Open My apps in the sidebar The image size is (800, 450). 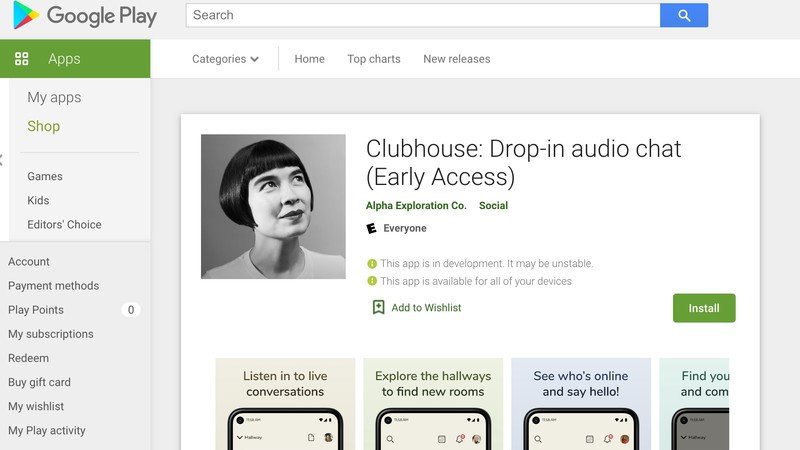[54, 97]
